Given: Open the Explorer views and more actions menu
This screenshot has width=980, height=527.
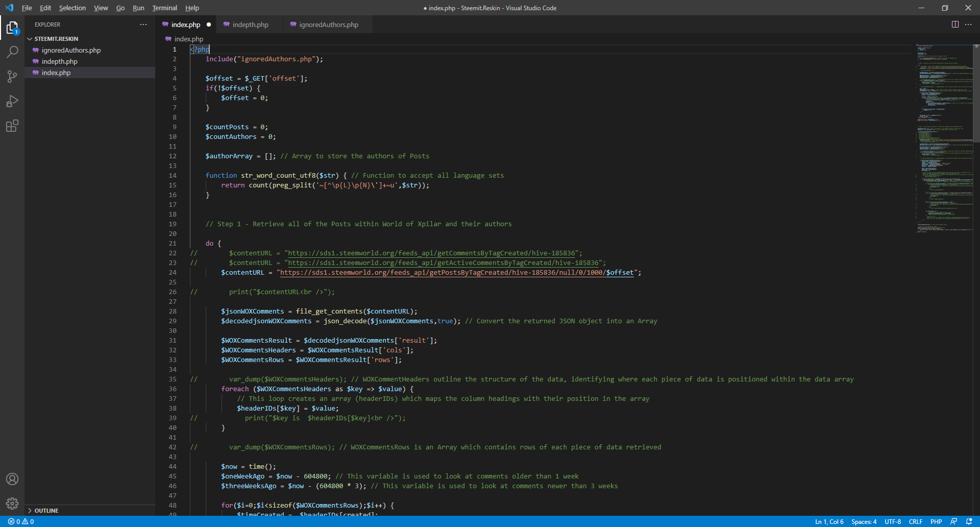Looking at the screenshot, I should pyautogui.click(x=143, y=25).
